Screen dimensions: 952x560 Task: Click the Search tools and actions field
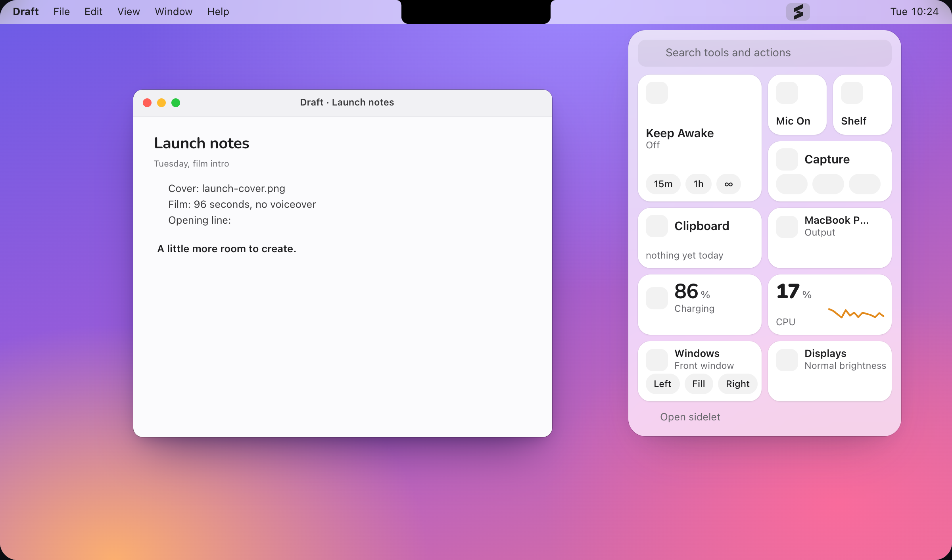click(765, 53)
